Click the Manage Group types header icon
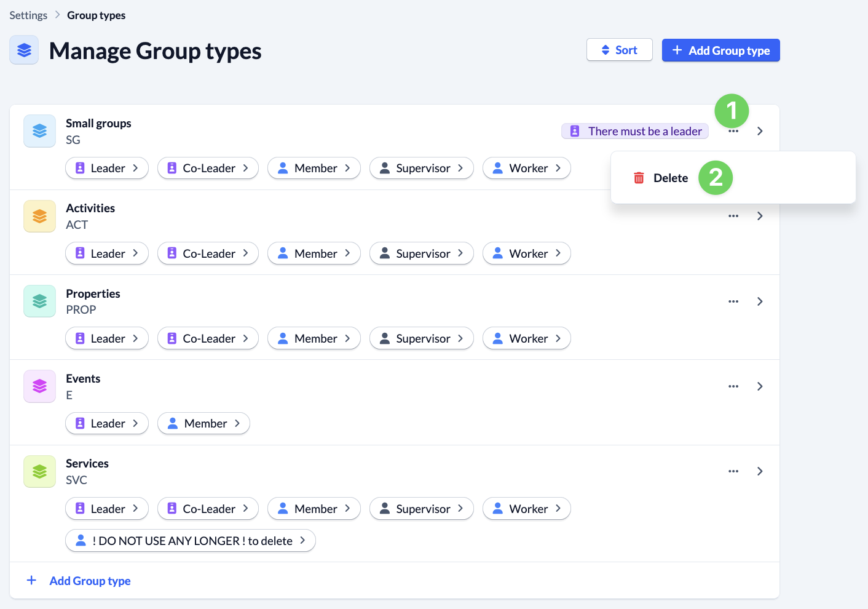 pyautogui.click(x=24, y=50)
